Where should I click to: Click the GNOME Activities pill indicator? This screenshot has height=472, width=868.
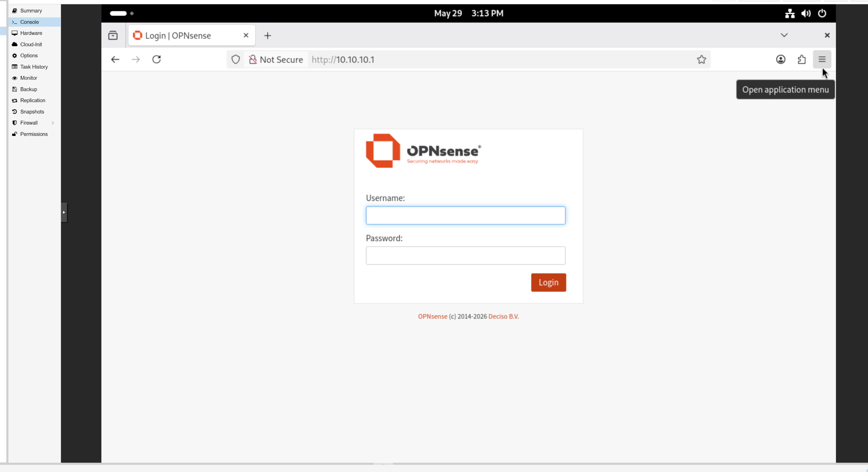118,13
